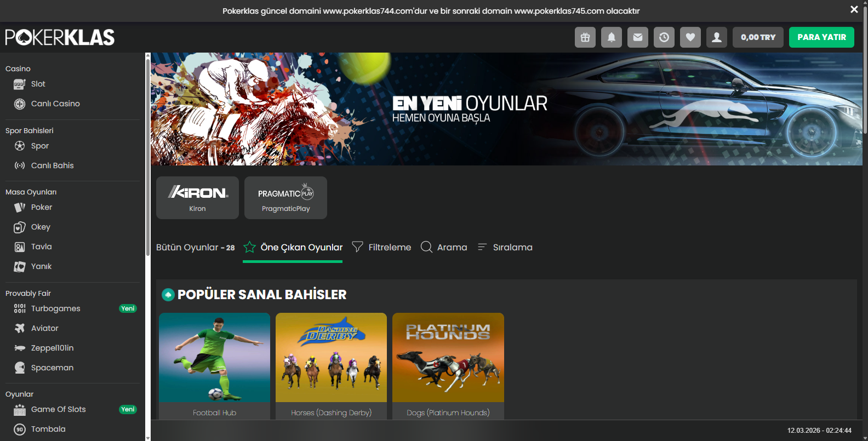The image size is (868, 441).
Task: Click the Slot machine icon in sidebar
Action: [x=20, y=84]
